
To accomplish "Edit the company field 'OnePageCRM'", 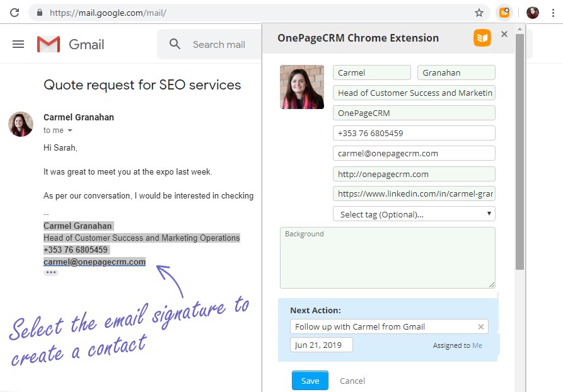I will coord(414,113).
